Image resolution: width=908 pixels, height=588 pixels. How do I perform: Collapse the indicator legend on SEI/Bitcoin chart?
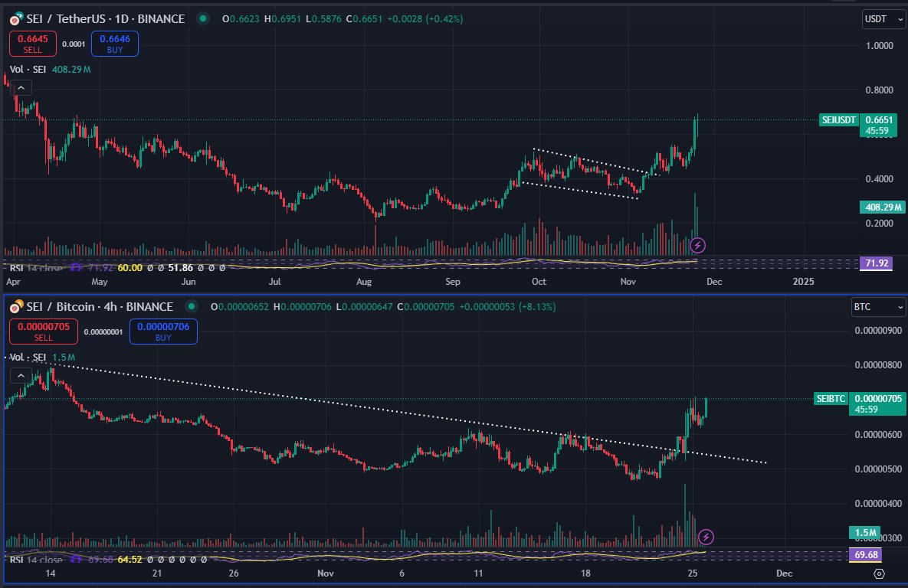point(21,376)
